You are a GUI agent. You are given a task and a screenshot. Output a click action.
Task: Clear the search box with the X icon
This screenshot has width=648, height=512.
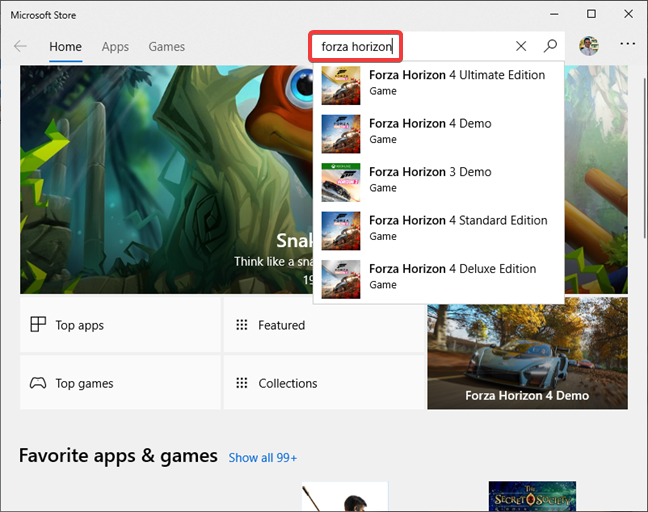521,46
